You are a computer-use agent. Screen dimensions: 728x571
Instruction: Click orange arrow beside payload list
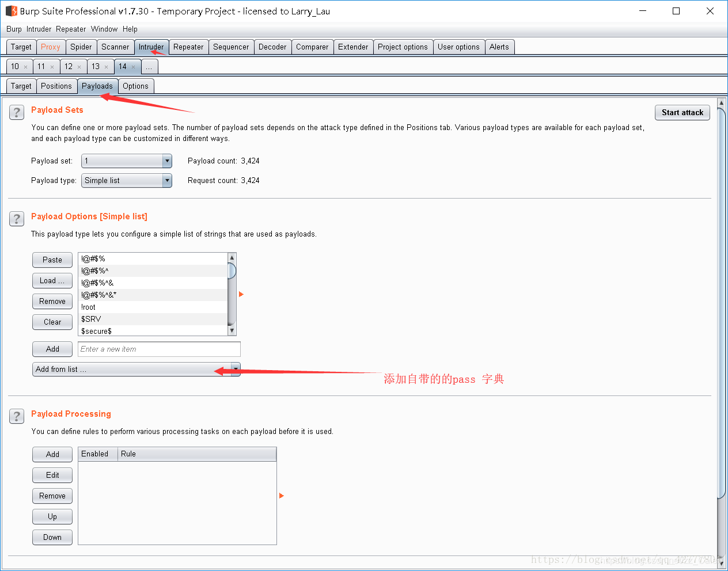click(x=241, y=294)
